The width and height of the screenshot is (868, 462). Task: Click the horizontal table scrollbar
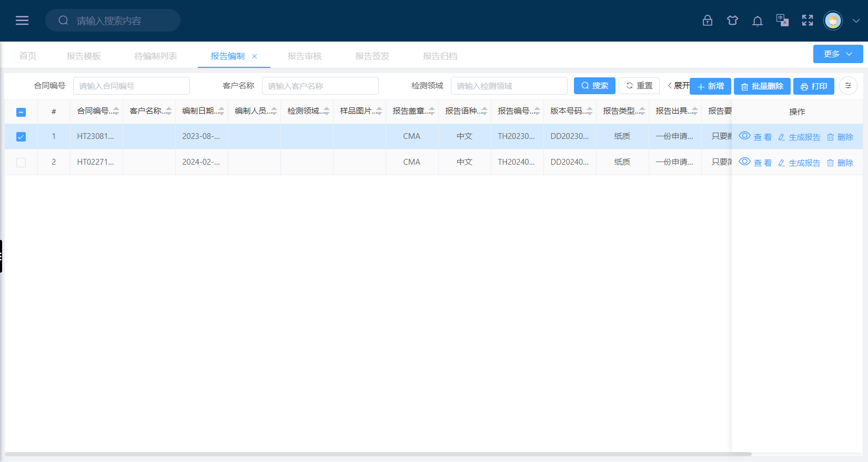[x=378, y=454]
